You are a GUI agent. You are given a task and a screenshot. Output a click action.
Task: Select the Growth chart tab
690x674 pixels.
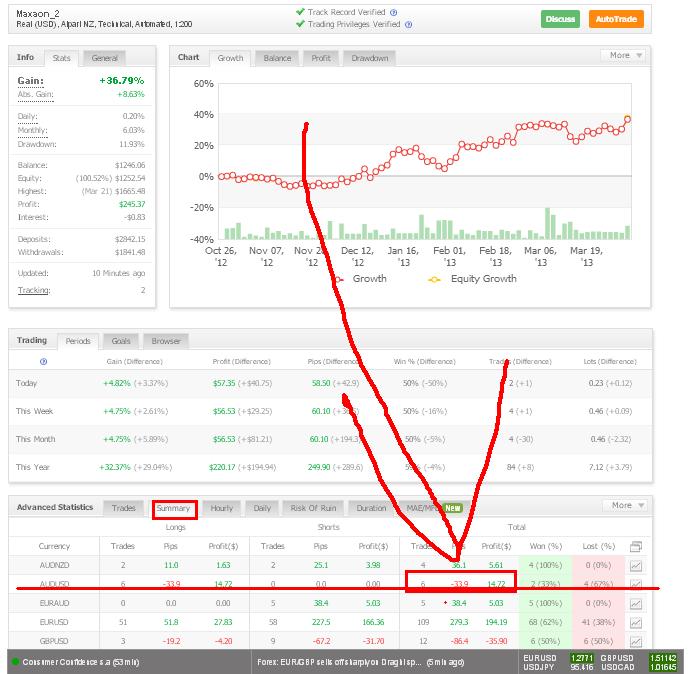point(230,58)
